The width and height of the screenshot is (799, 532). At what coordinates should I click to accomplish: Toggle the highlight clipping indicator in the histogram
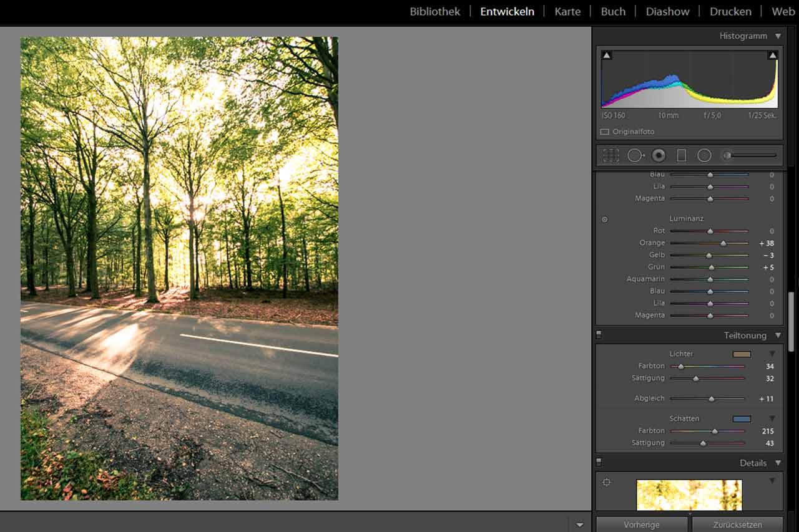click(x=773, y=56)
